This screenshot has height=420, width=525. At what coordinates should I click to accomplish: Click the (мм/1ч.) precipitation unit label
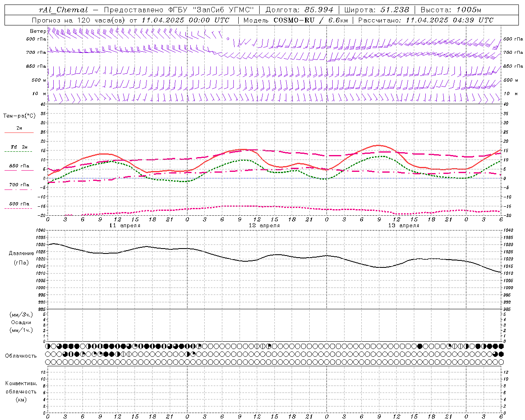click(21, 330)
